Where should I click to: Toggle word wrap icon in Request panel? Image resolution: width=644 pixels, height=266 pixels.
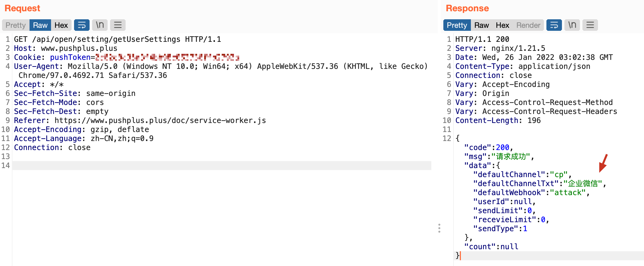[82, 25]
